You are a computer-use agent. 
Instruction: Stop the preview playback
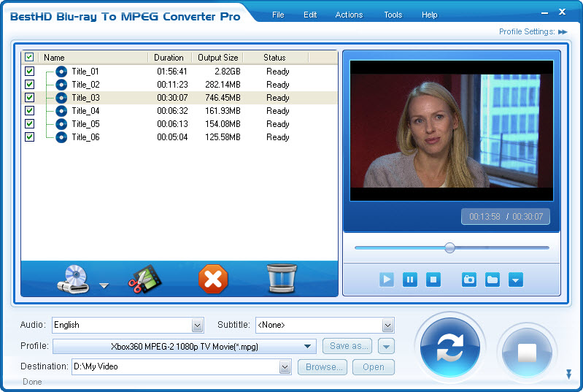[433, 280]
